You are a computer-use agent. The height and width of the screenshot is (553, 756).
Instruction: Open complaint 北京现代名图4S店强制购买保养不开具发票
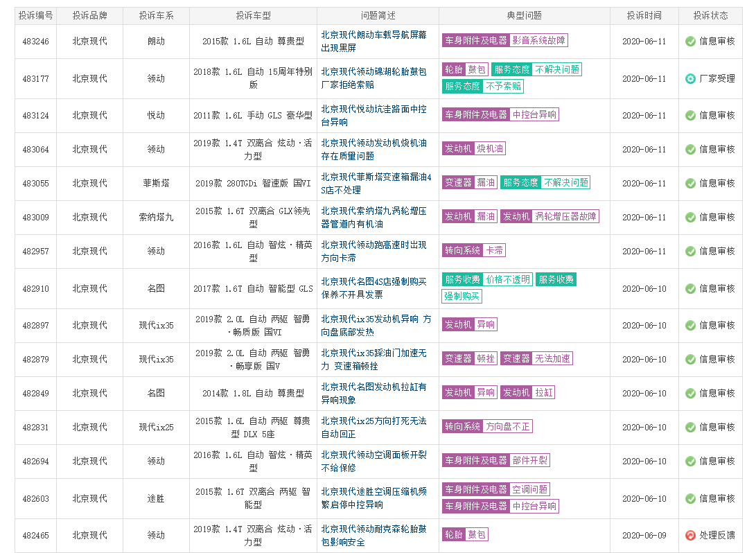pyautogui.click(x=373, y=288)
